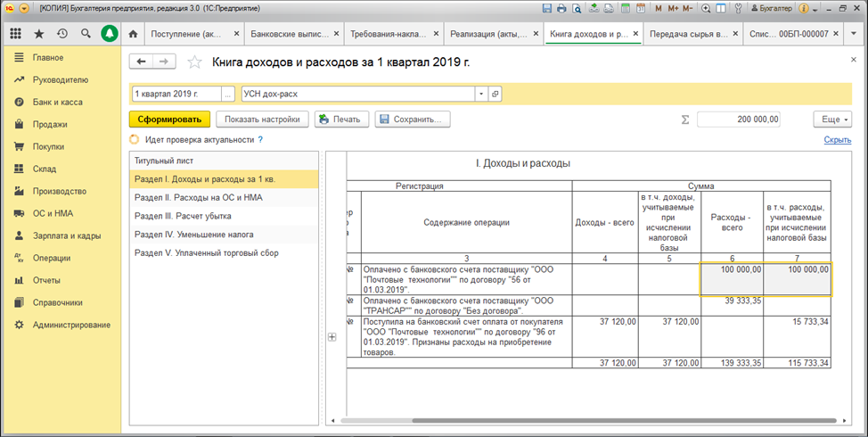Click the Скрыть link

[838, 140]
